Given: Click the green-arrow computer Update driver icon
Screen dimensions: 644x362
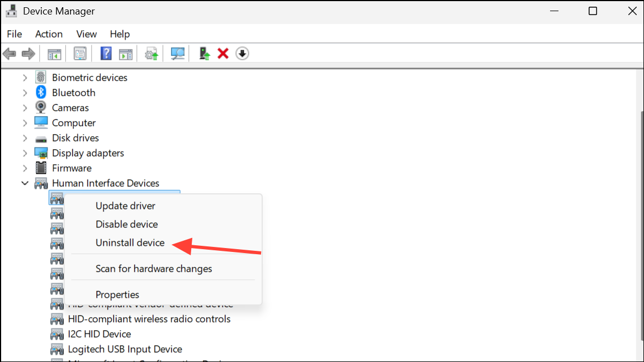Looking at the screenshot, I should pos(205,54).
